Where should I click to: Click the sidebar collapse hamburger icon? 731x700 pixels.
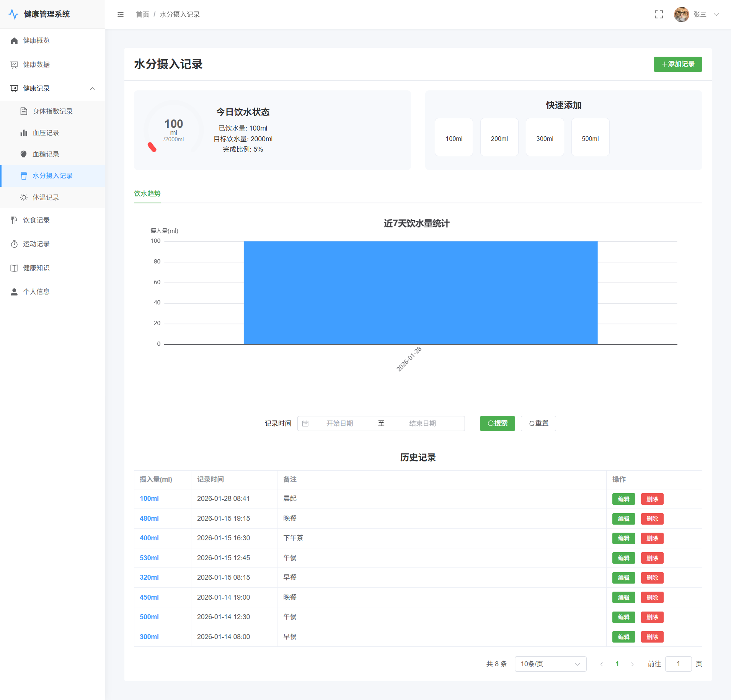pos(121,15)
